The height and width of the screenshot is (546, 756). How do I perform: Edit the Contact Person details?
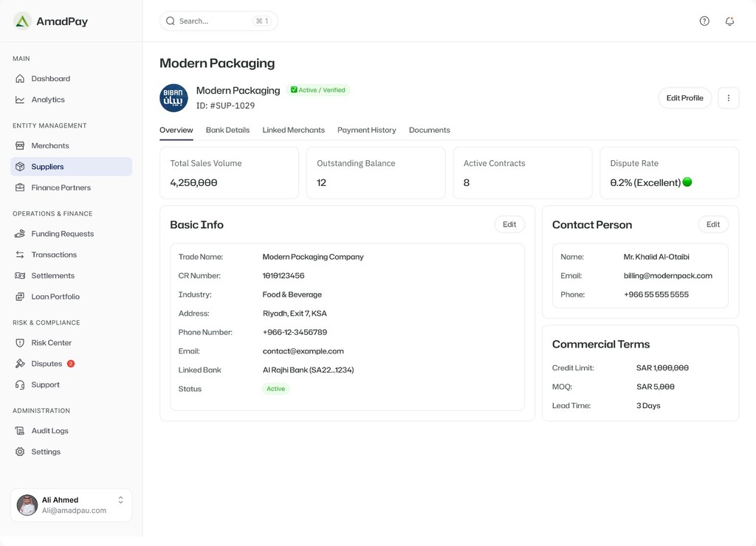(712, 224)
